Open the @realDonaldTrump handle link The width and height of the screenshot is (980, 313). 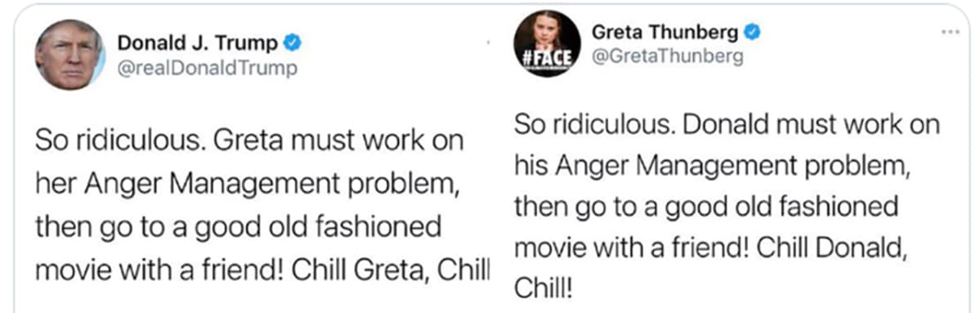208,68
